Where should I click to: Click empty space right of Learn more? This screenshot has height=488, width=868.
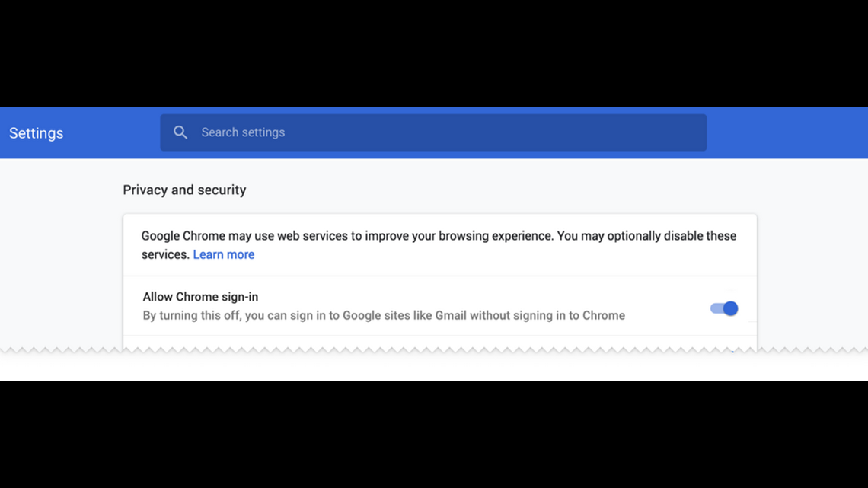coord(495,254)
